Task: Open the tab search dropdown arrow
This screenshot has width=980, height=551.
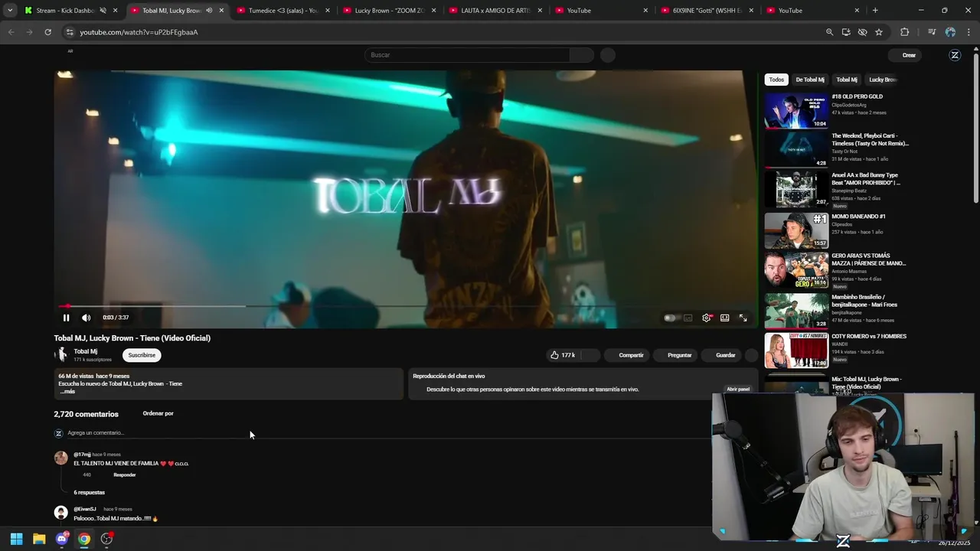Action: (9, 11)
